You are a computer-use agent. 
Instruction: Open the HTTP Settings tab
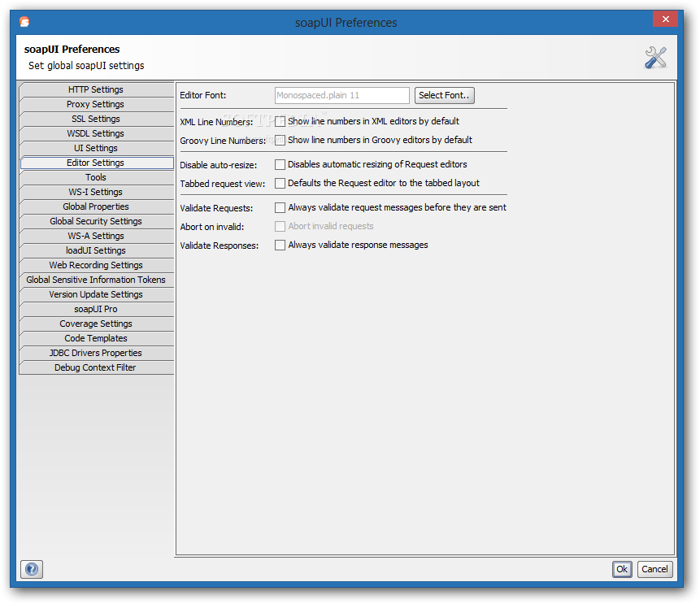96,89
